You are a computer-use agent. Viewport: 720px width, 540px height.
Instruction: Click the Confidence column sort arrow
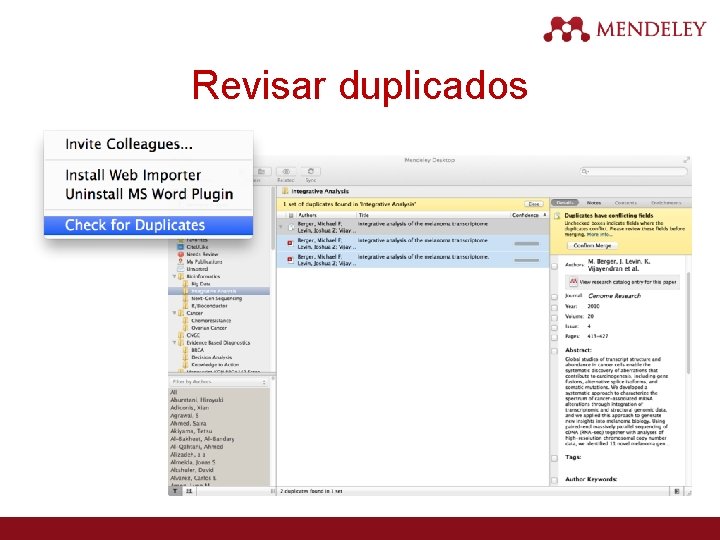(545, 214)
